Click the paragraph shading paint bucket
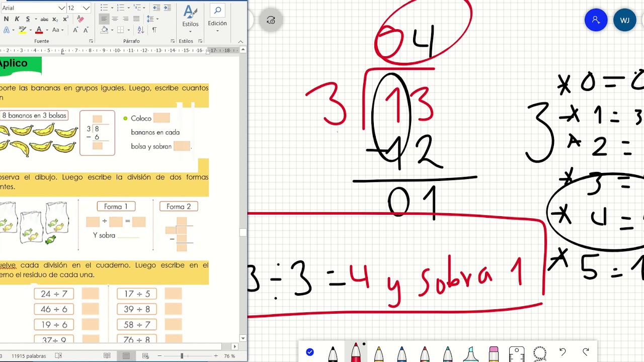The height and width of the screenshot is (362, 644). click(x=104, y=30)
